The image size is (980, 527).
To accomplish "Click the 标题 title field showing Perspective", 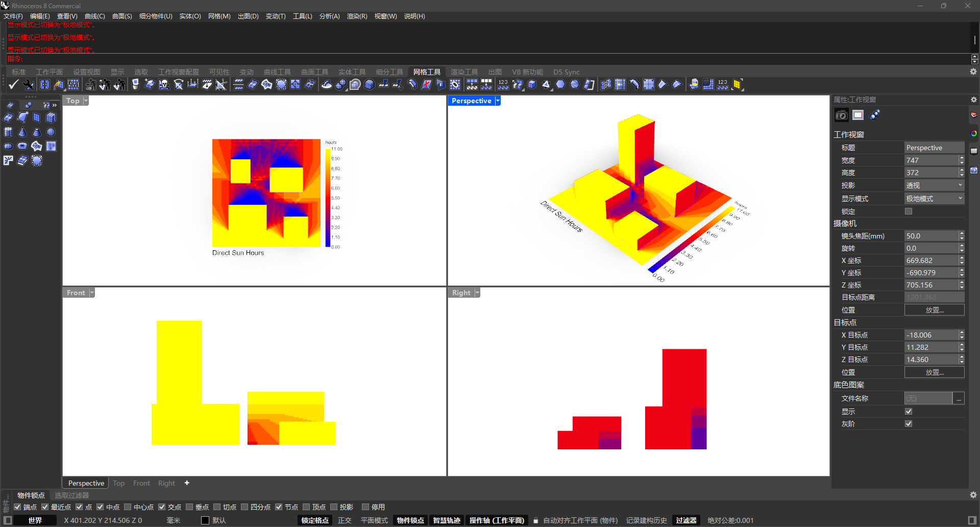I will pos(934,148).
